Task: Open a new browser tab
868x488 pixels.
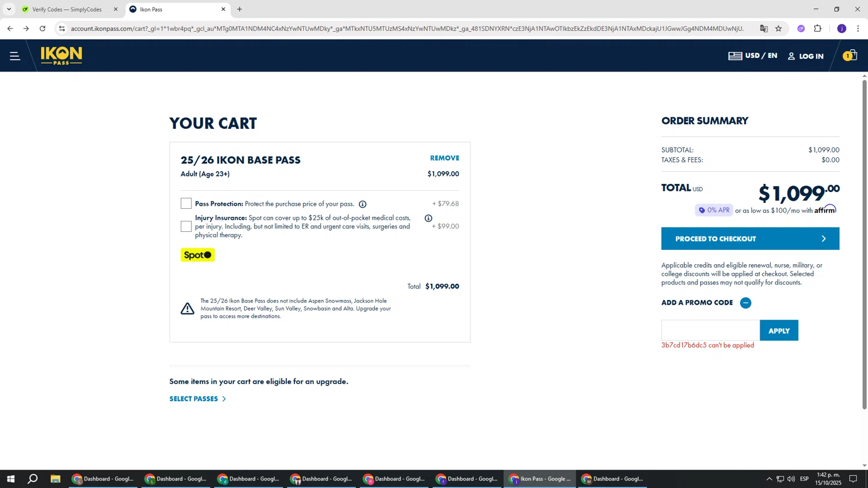Action: tap(240, 9)
